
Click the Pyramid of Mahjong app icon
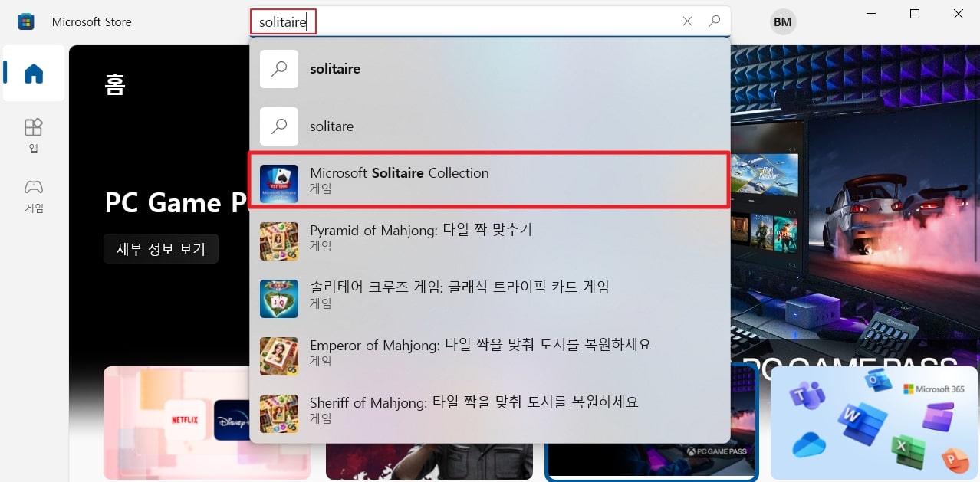click(279, 241)
